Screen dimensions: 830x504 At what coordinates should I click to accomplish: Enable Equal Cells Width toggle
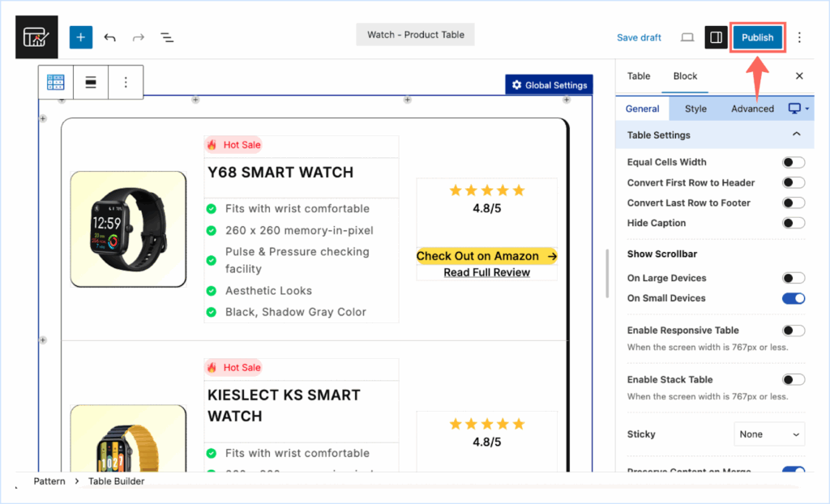pyautogui.click(x=793, y=162)
